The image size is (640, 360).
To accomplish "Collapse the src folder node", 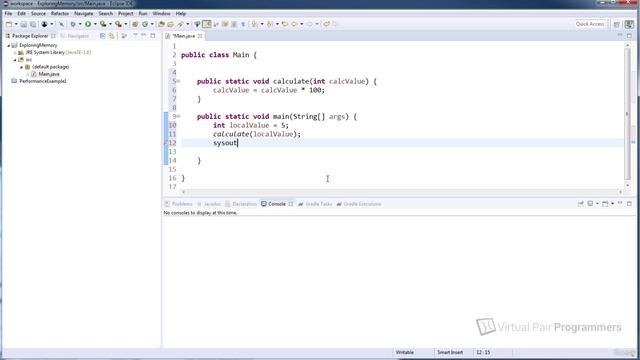I will point(15,60).
